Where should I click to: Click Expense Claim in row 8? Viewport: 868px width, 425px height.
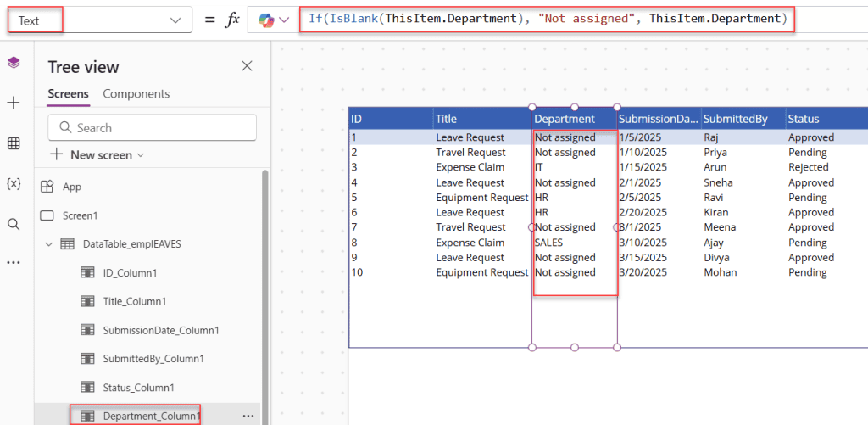coord(470,243)
